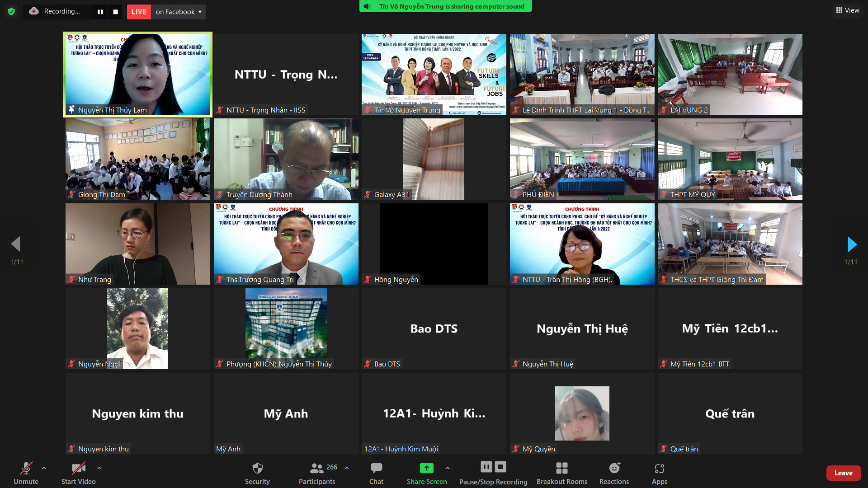The width and height of the screenshot is (868, 488).
Task: Open the Participants panel
Action: (317, 473)
